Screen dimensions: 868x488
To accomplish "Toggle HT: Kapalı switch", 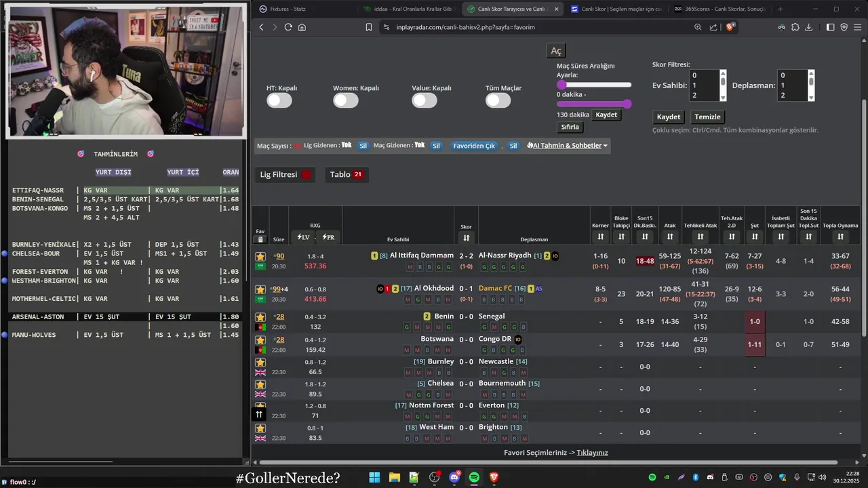I will (x=279, y=100).
